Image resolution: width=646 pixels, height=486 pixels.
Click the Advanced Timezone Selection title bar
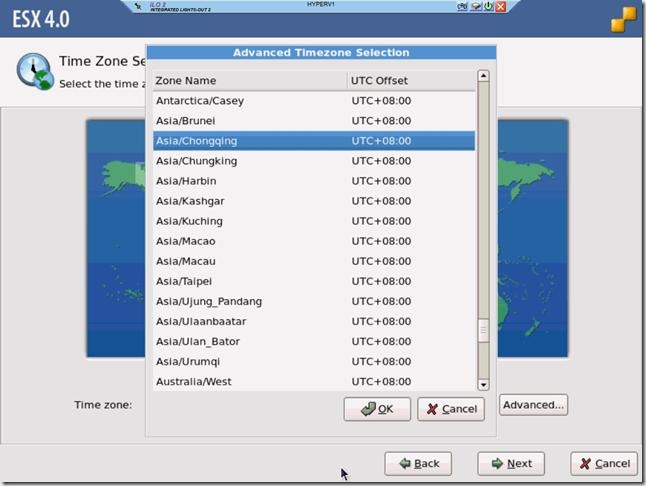coord(321,53)
